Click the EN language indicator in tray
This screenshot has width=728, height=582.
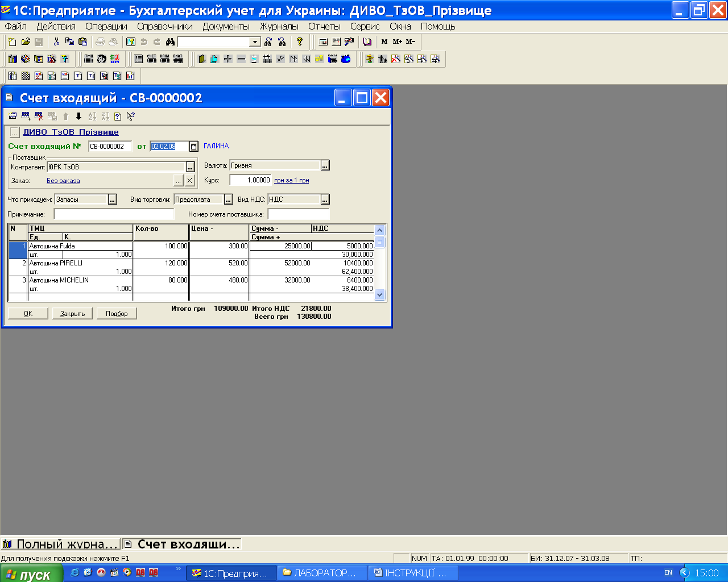(668, 573)
